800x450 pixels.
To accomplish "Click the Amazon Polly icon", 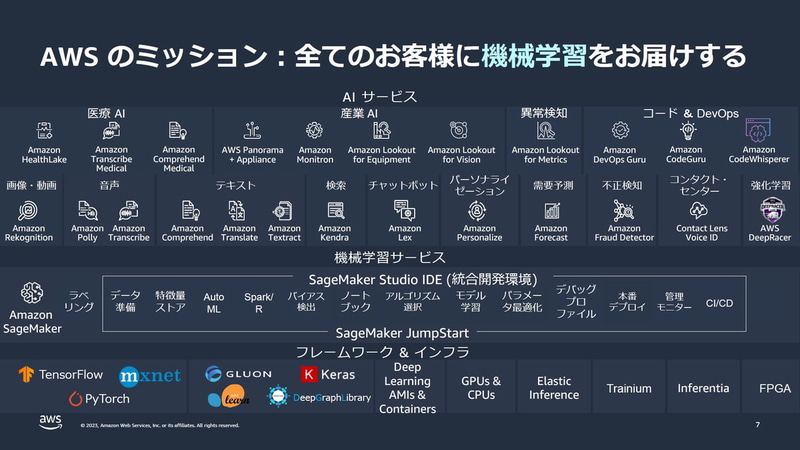I will (88, 211).
